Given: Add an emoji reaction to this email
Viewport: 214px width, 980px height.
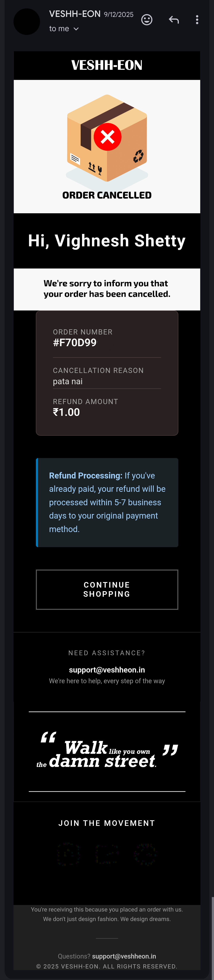Looking at the screenshot, I should (147, 20).
